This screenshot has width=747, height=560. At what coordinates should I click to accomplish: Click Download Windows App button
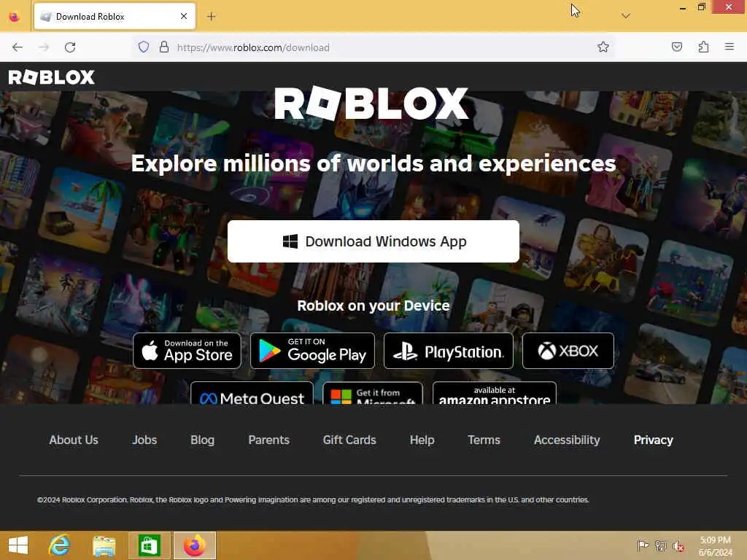tap(373, 241)
